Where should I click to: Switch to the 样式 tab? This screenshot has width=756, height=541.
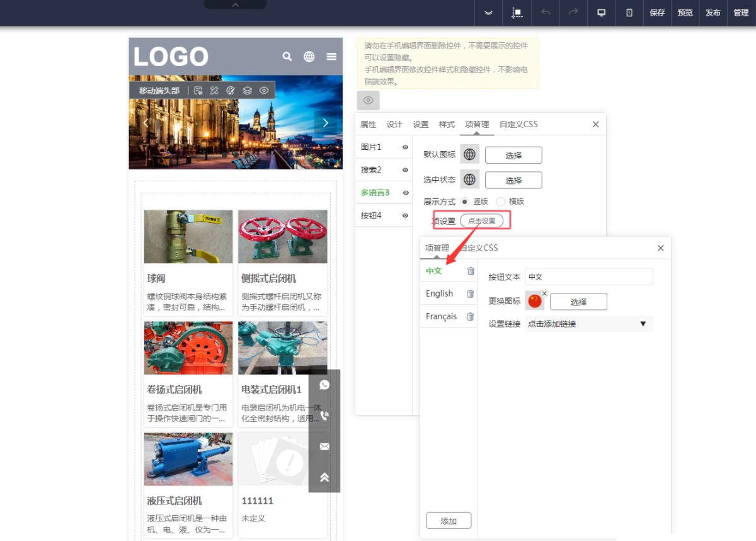(447, 124)
